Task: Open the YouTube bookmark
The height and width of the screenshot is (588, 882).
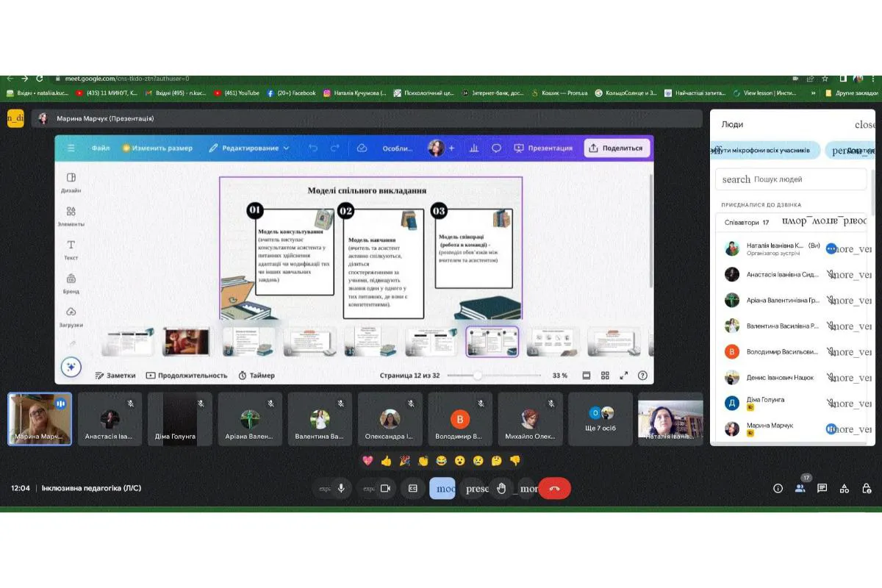Action: tap(237, 93)
